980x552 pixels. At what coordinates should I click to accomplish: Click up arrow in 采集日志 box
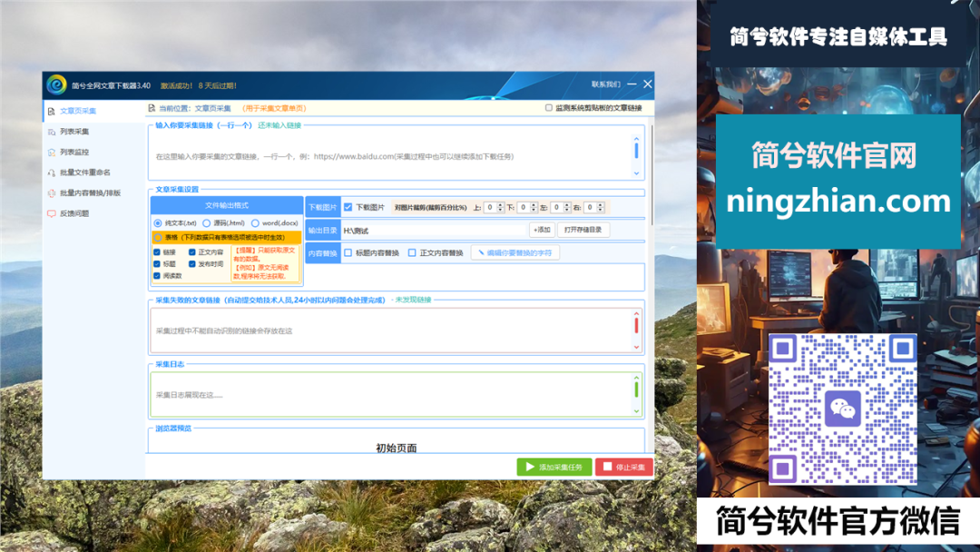coord(636,378)
